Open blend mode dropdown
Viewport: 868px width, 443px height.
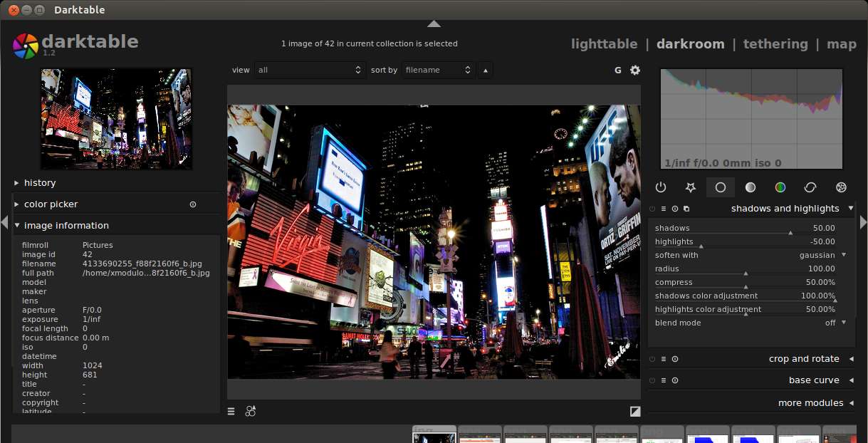click(751, 323)
